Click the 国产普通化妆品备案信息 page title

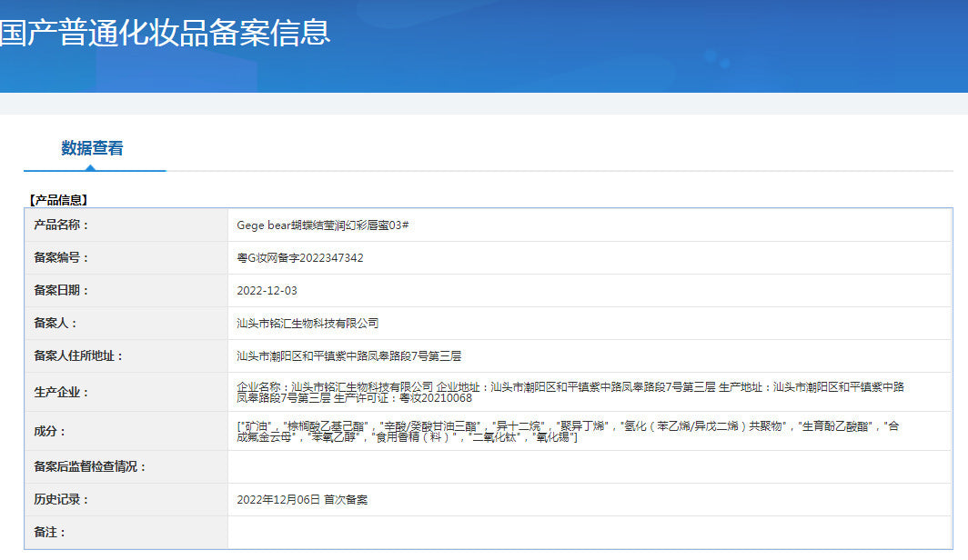tap(165, 33)
